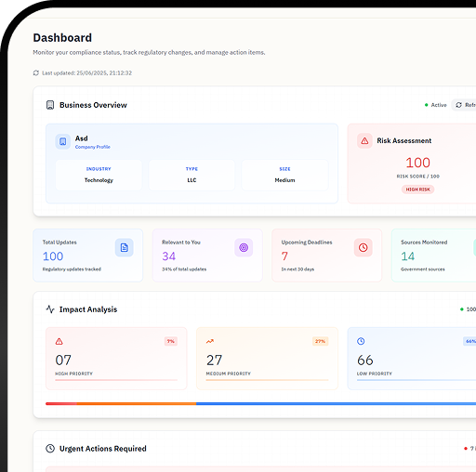Select the Type LLC tile
This screenshot has height=472, width=476.
pos(192,175)
